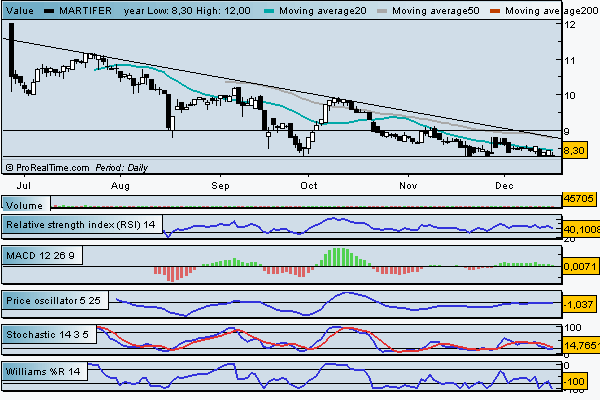Click the Moving average50 gray legend swatch
600x400 pixels.
(382, 11)
